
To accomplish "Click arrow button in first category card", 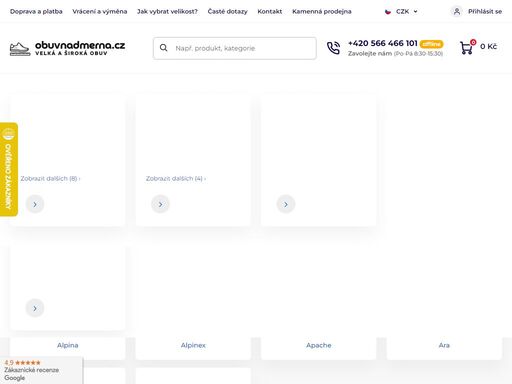I will 35,204.
